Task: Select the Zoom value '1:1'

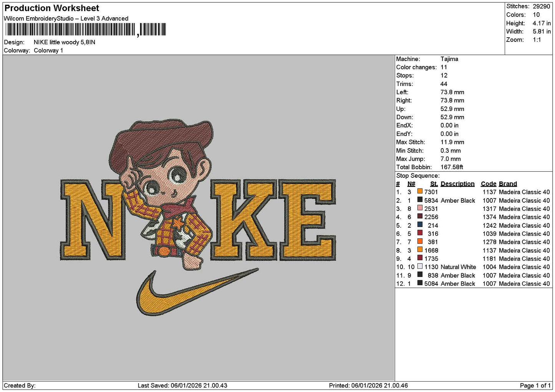Action: [x=537, y=40]
